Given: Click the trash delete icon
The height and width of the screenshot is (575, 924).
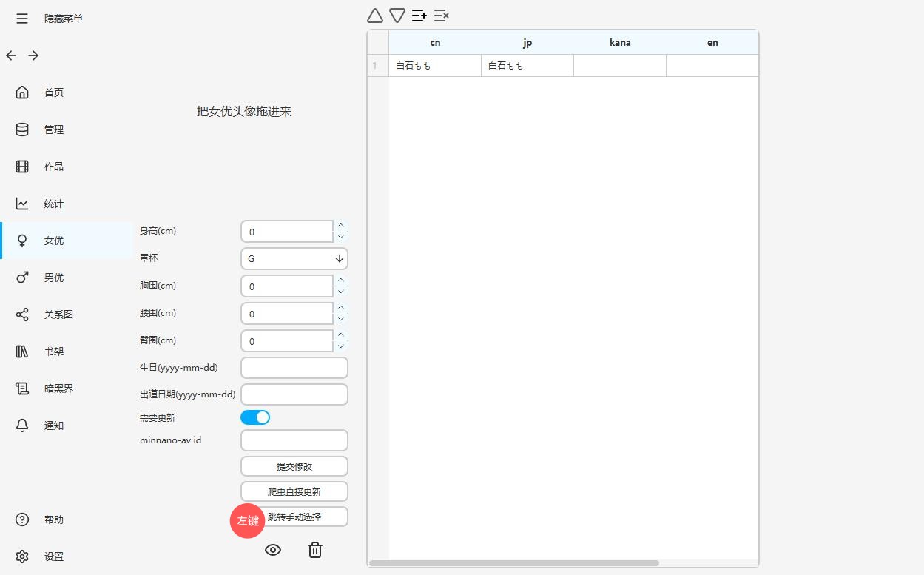Looking at the screenshot, I should (315, 550).
